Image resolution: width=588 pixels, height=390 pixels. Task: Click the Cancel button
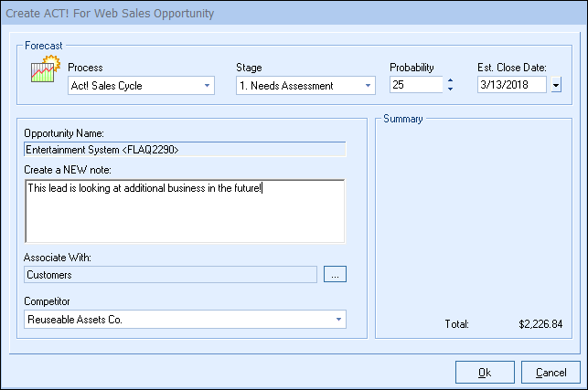(x=551, y=373)
